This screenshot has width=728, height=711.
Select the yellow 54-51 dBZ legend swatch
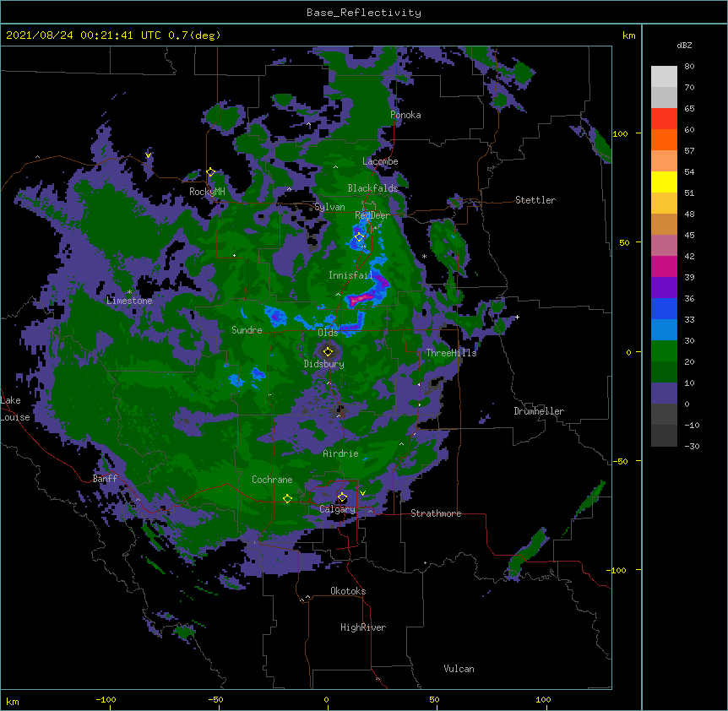(664, 182)
